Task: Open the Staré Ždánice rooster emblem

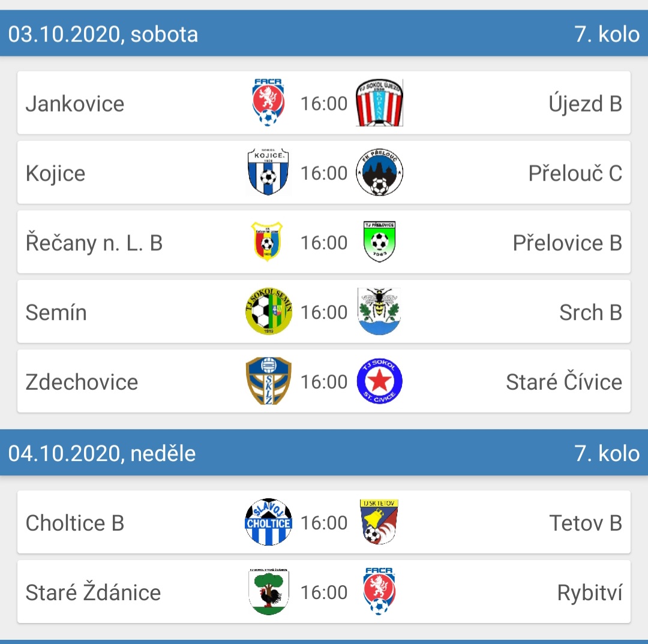Action: (x=269, y=592)
